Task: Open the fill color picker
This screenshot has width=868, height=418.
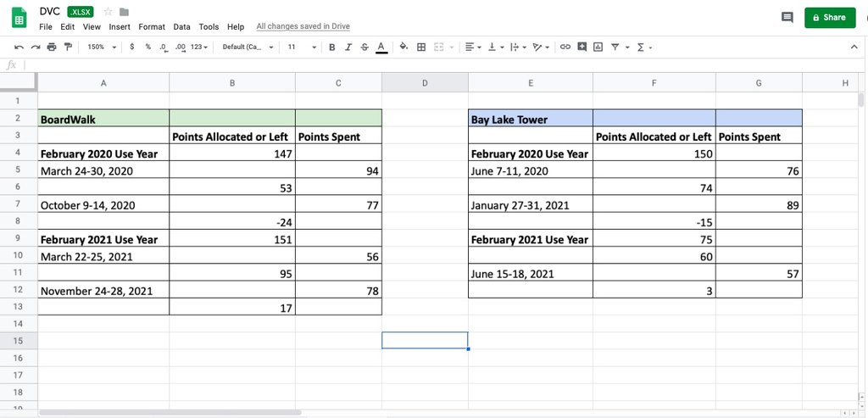Action: (403, 47)
